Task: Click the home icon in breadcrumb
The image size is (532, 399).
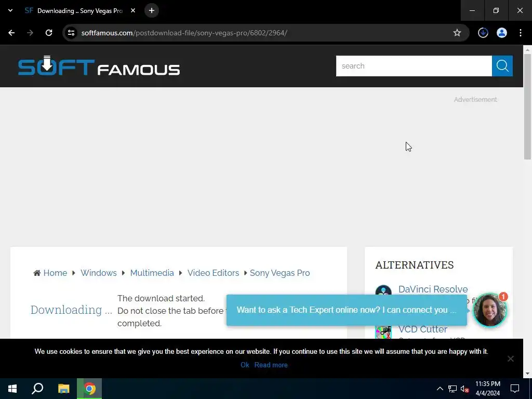Action: coord(37,273)
